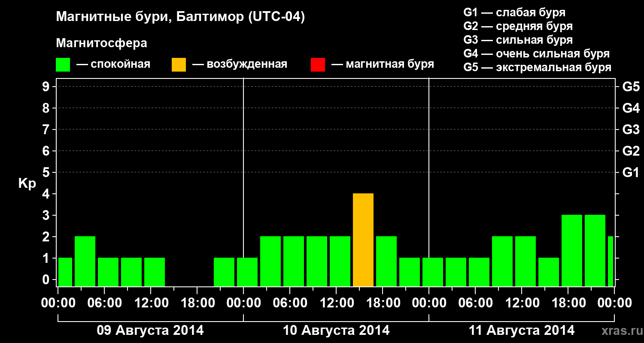Click the 'G3' label on the right axis
This screenshot has width=644, height=343.
pyautogui.click(x=631, y=129)
